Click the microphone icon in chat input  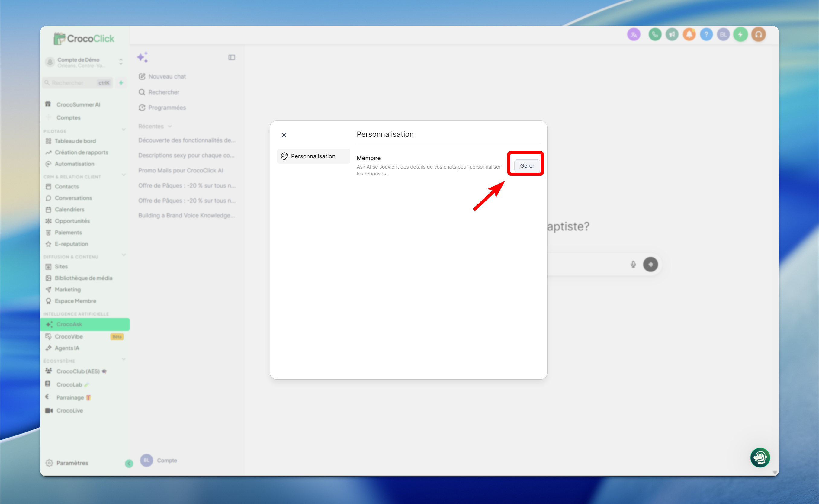(633, 264)
